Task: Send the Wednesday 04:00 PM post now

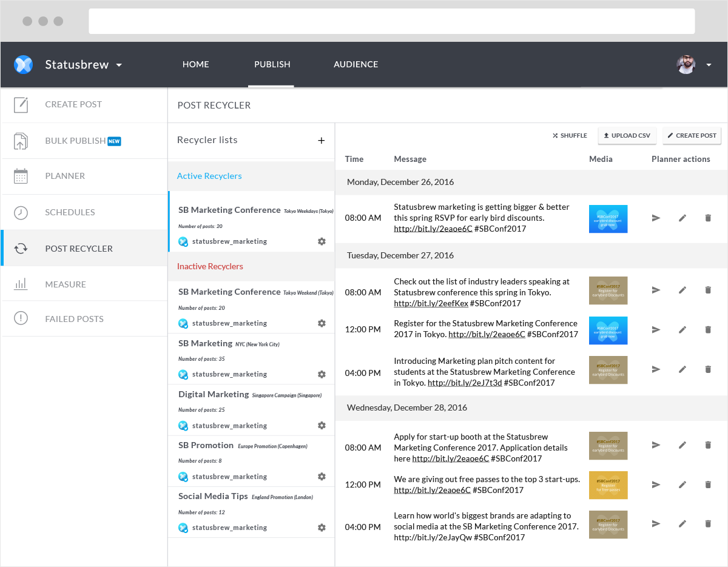Action: [x=656, y=524]
